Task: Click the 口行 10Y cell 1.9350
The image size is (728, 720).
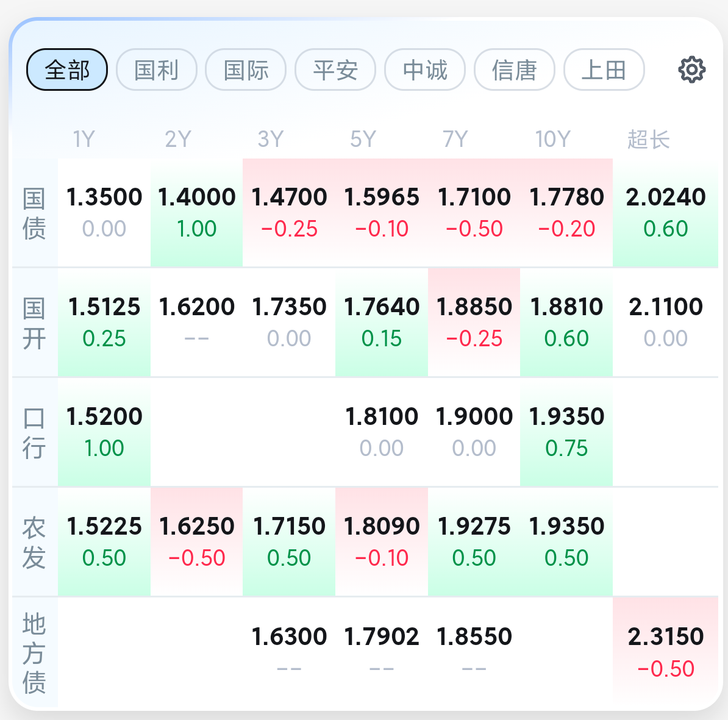Action: [566, 432]
